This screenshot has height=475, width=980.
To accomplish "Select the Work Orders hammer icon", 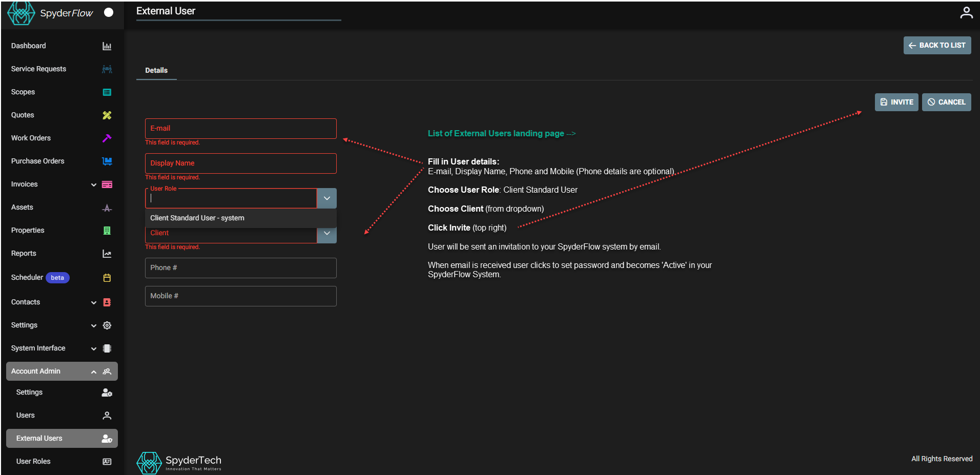I will coord(107,138).
